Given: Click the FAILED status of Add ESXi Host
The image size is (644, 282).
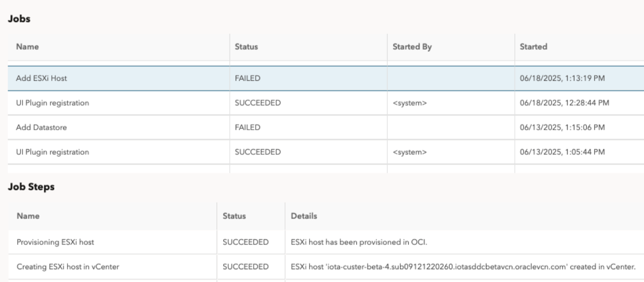Looking at the screenshot, I should click(x=243, y=78).
